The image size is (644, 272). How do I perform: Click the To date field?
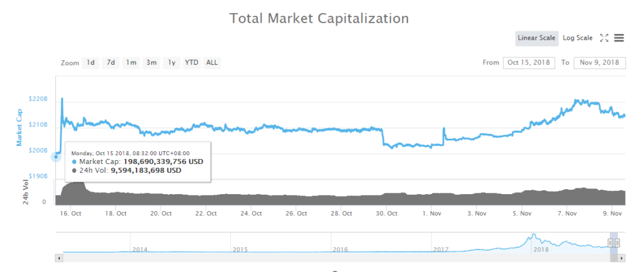(599, 62)
